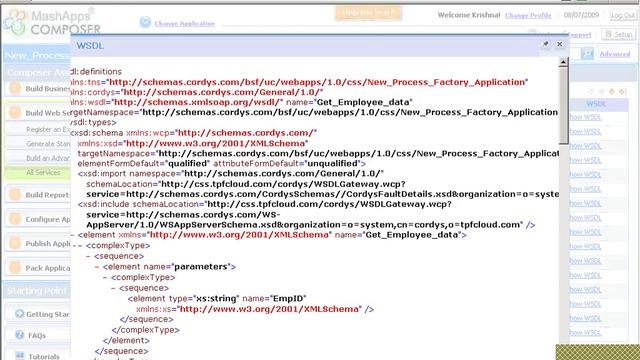Click the Pack Application orange icon
The height and width of the screenshot is (360, 640).
15,267
